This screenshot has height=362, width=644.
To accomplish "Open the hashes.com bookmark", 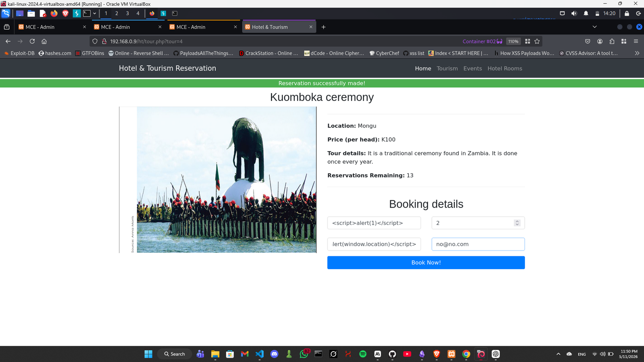I will (55, 53).
